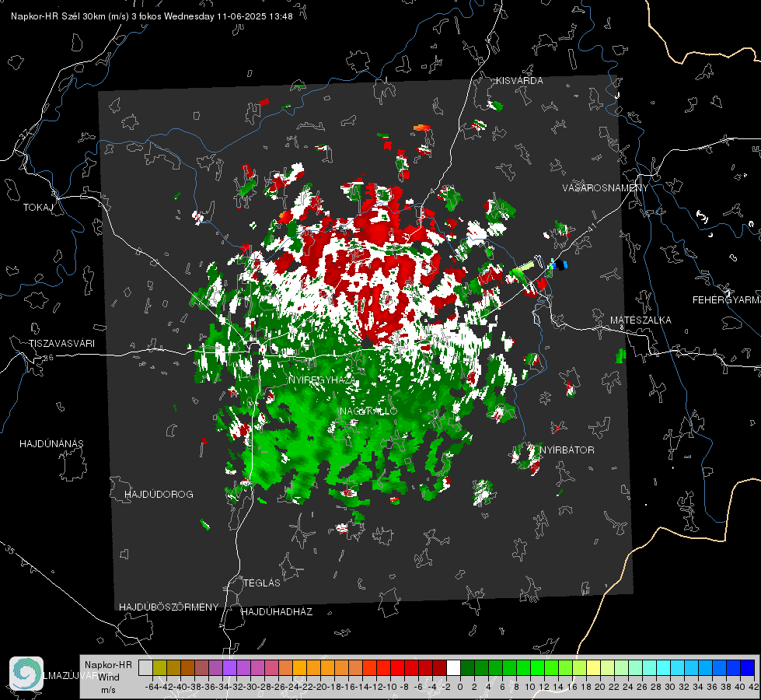Click the TISZAVASVÁRI town label

pos(61,344)
